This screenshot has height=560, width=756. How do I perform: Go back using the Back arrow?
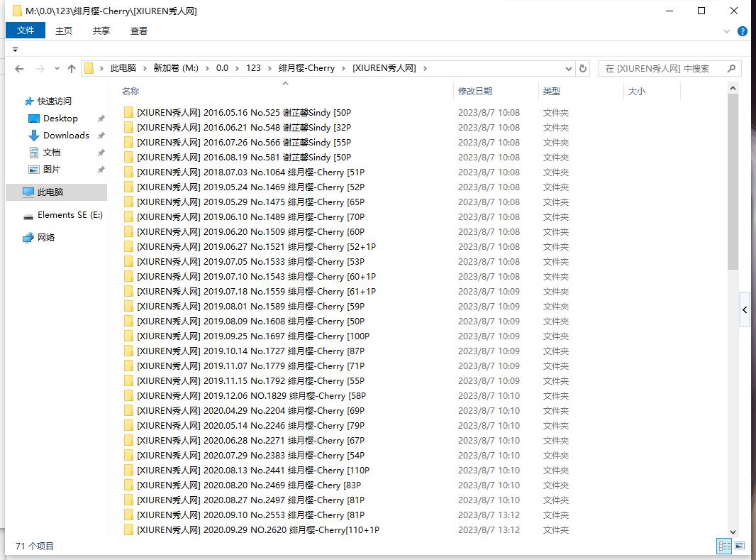pyautogui.click(x=19, y=69)
